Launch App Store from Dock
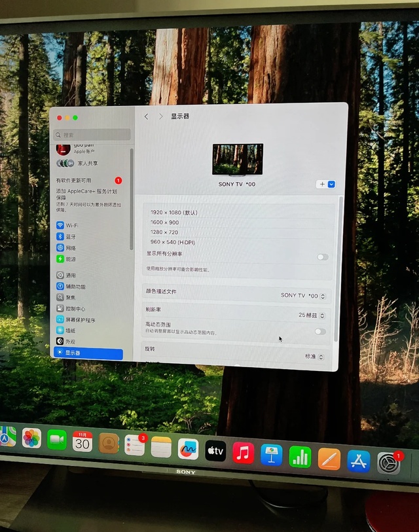This screenshot has width=419, height=532. pyautogui.click(x=359, y=461)
